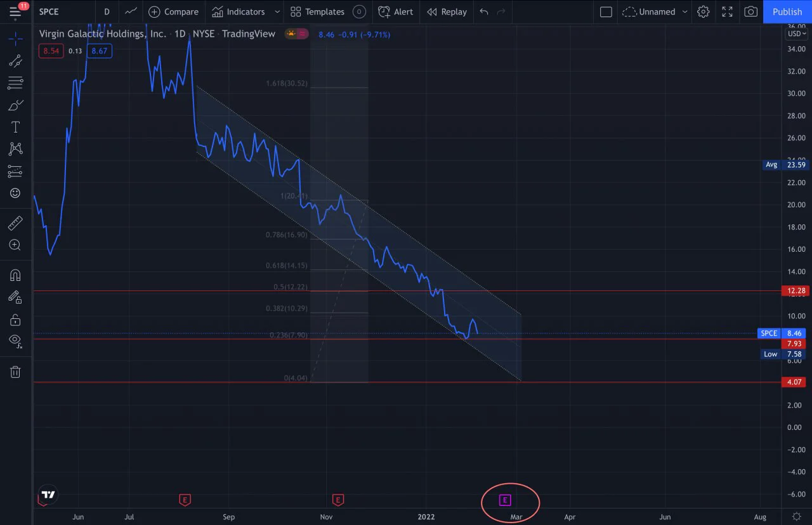
Task: Change the D timeframe interval
Action: [107, 11]
